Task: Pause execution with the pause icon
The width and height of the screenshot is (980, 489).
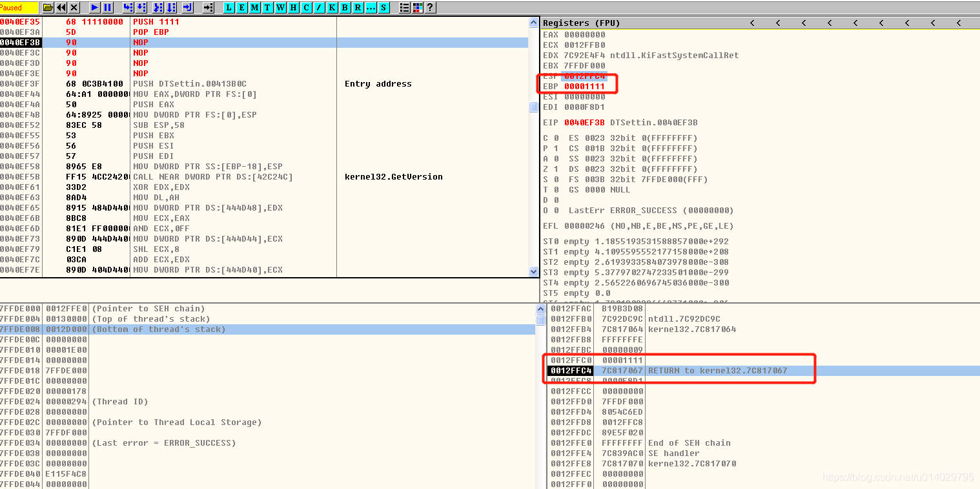Action: (108, 8)
